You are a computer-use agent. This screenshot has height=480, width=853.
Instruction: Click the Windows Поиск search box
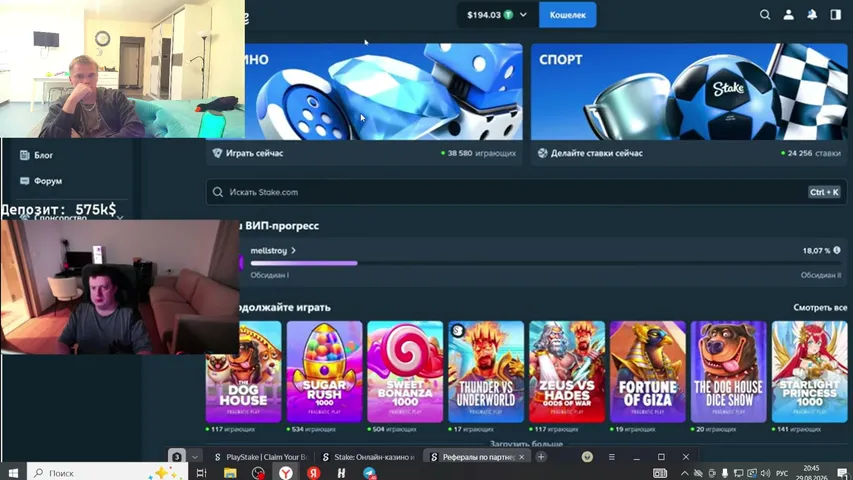tap(107, 473)
